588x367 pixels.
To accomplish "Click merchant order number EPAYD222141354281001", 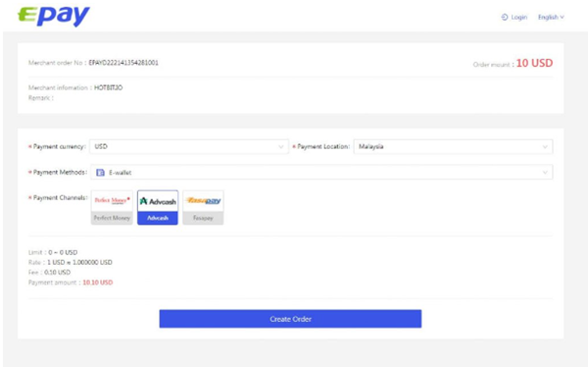I will [x=123, y=63].
